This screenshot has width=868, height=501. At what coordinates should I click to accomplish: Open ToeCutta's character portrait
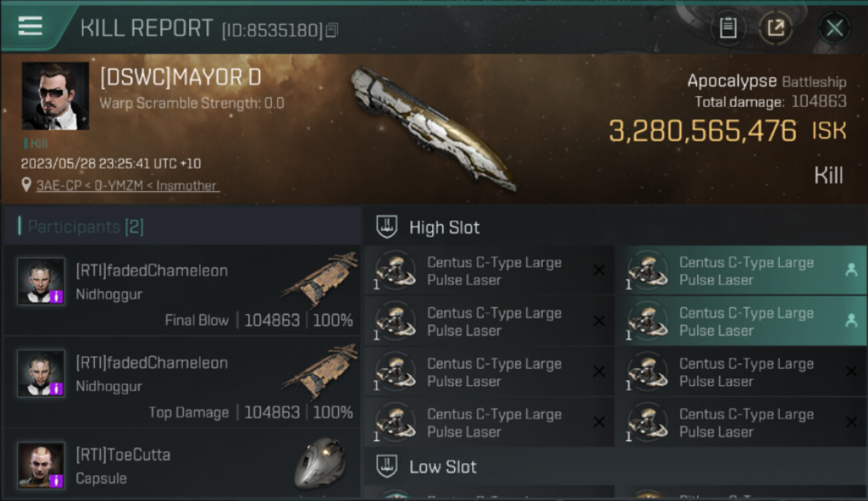pyautogui.click(x=41, y=464)
